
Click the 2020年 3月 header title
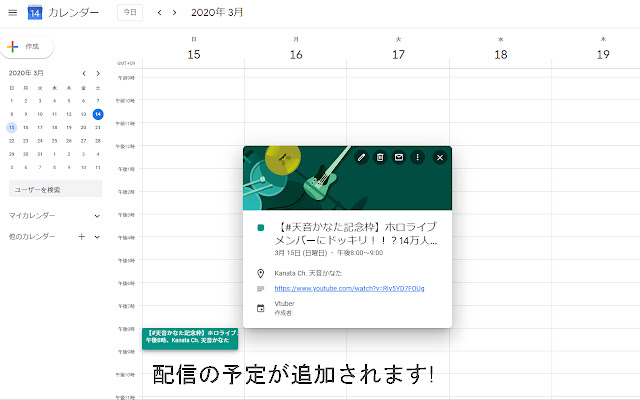tap(217, 13)
